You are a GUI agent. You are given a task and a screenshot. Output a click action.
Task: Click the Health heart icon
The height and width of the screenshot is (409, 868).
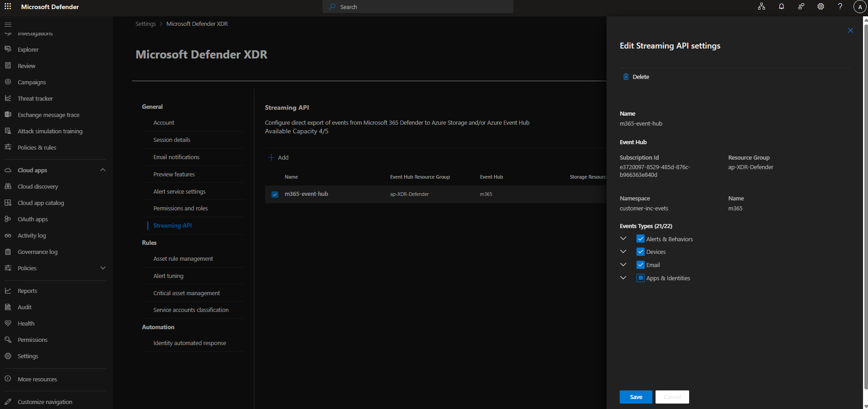tap(8, 323)
